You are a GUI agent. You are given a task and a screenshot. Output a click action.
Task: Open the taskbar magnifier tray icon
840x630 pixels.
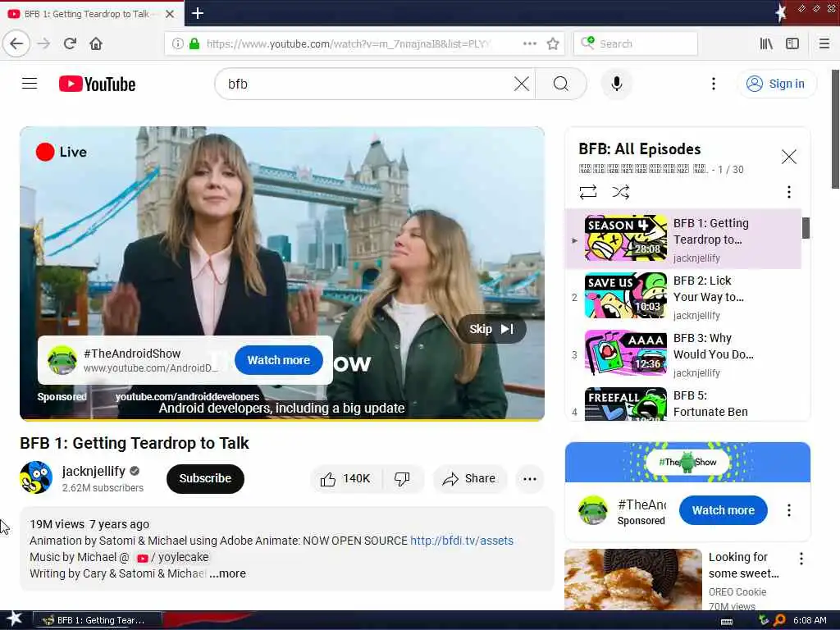(x=779, y=620)
